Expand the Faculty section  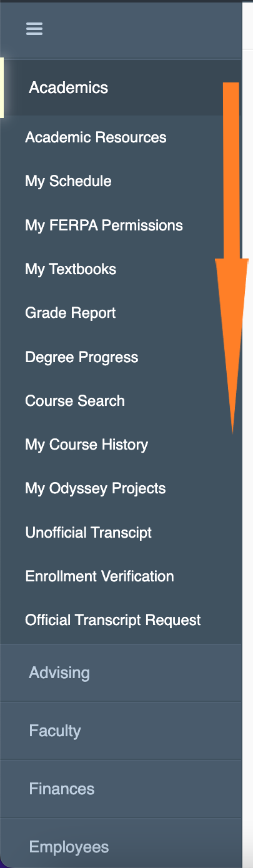[x=121, y=731]
